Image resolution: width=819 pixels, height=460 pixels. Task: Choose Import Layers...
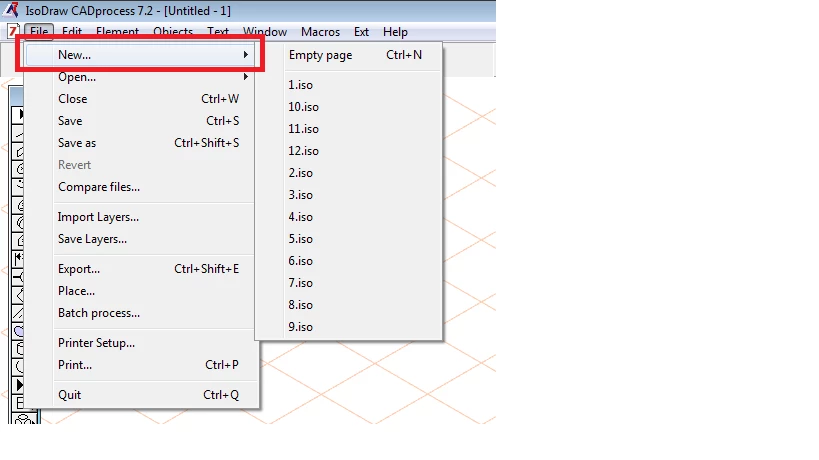(x=140, y=217)
